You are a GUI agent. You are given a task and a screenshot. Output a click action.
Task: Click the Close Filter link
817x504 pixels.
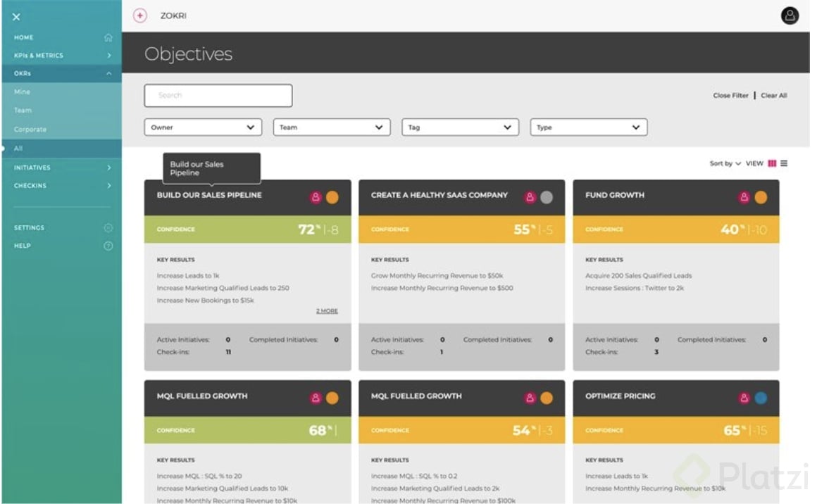coord(730,95)
